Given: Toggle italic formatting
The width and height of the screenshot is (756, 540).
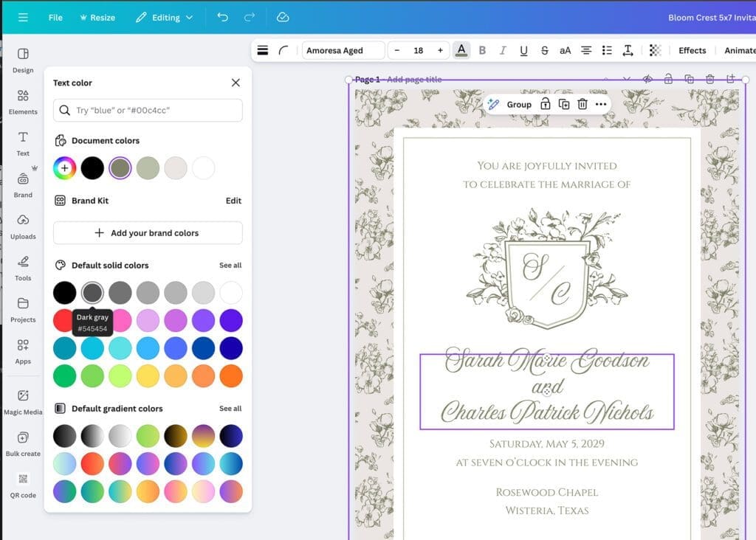Looking at the screenshot, I should (503, 50).
